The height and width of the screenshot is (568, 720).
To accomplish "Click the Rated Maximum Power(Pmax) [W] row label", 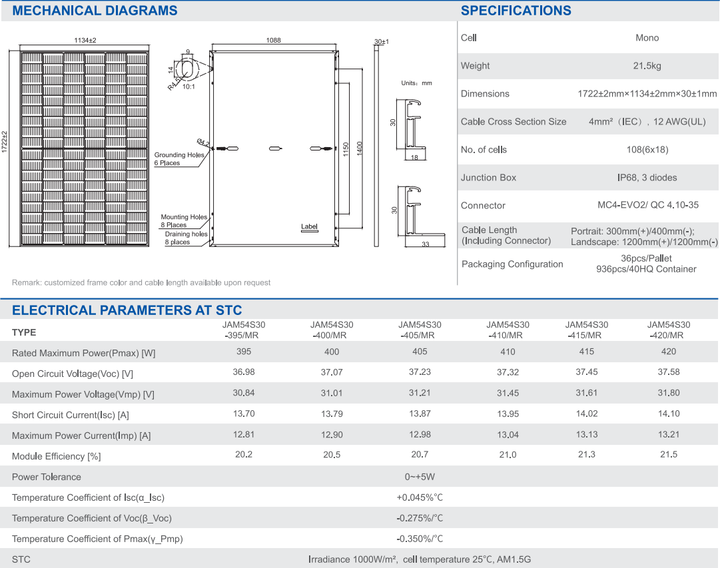I will tap(84, 353).
